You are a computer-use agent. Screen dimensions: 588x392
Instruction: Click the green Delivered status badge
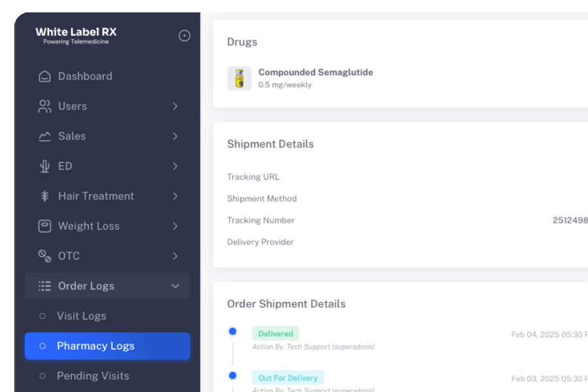click(x=276, y=333)
